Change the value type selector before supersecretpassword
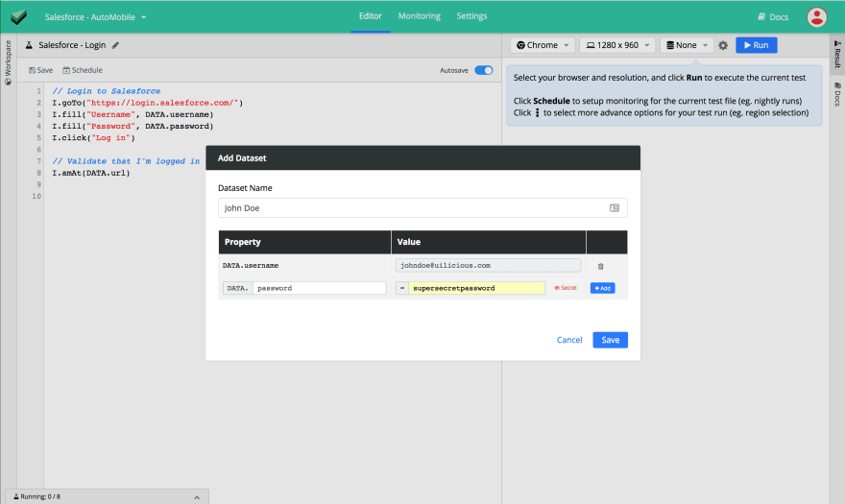This screenshot has height=504, width=845. (x=402, y=288)
